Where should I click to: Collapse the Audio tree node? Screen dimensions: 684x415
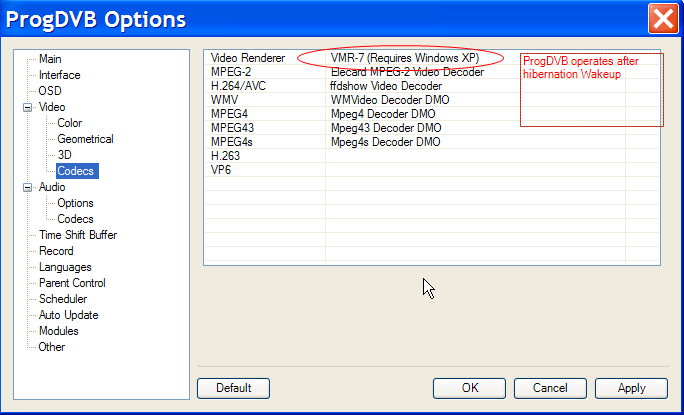pos(27,187)
